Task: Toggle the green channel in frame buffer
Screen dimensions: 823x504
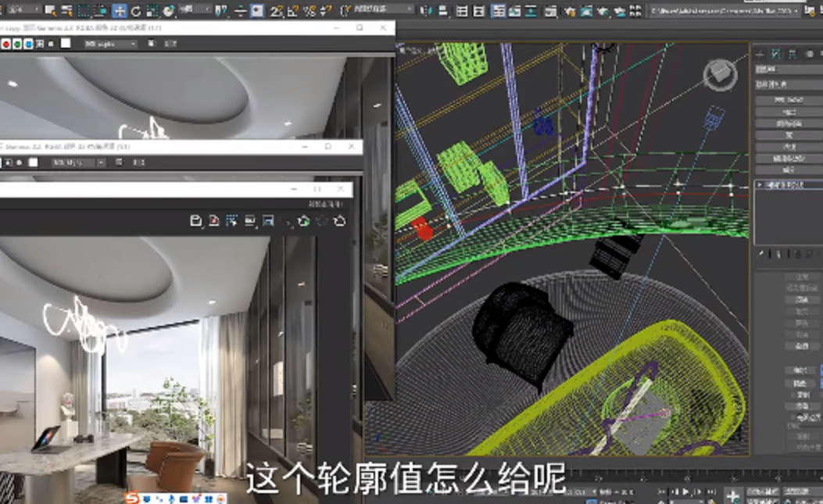Action: tap(17, 45)
